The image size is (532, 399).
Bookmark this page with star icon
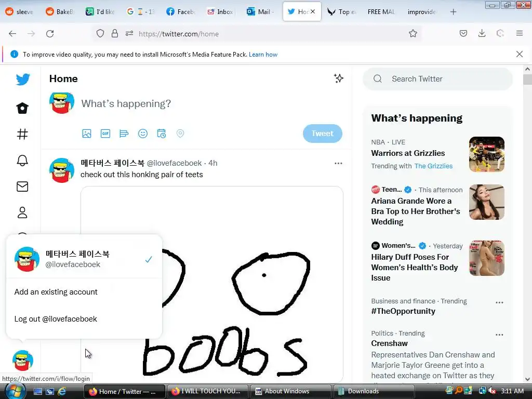pos(413,33)
